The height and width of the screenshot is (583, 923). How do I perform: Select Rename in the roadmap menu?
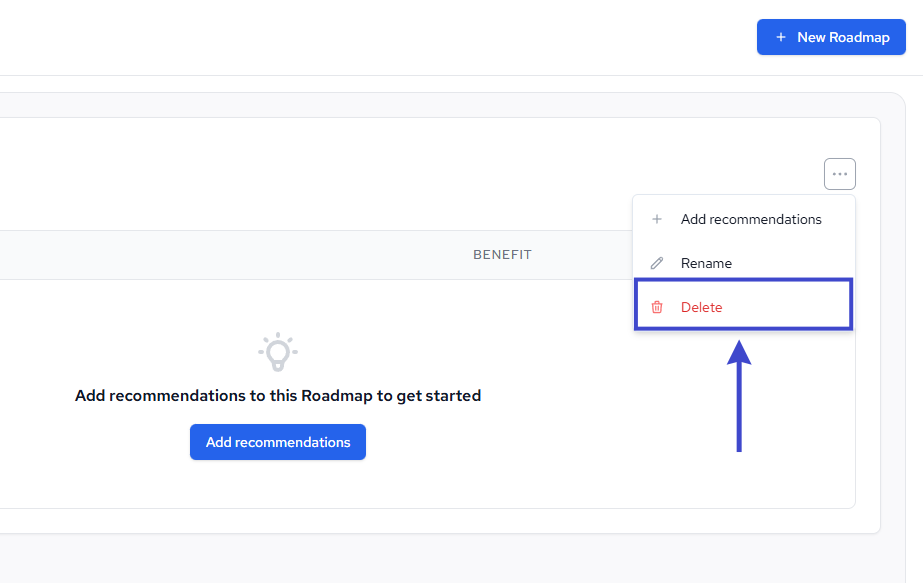tap(706, 263)
